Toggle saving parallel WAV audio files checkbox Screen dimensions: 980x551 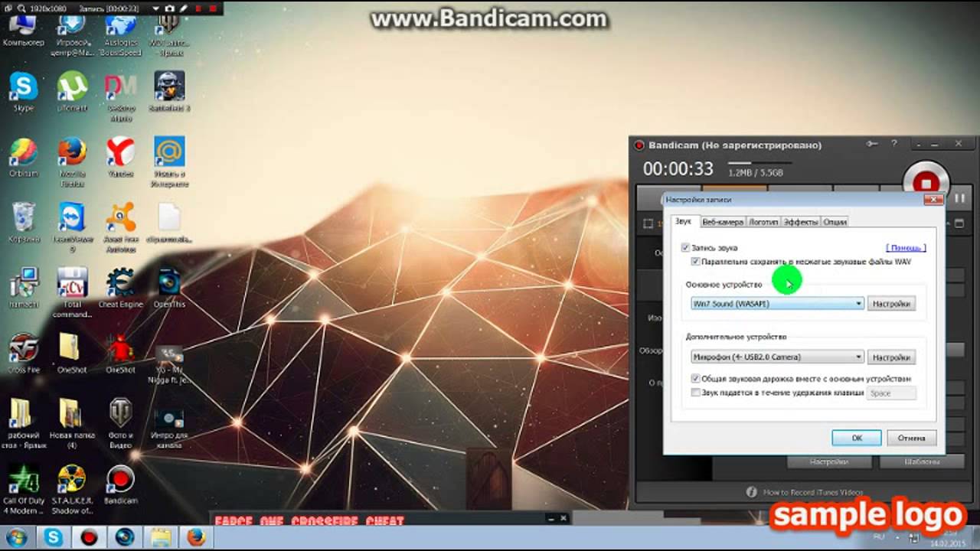tap(695, 262)
